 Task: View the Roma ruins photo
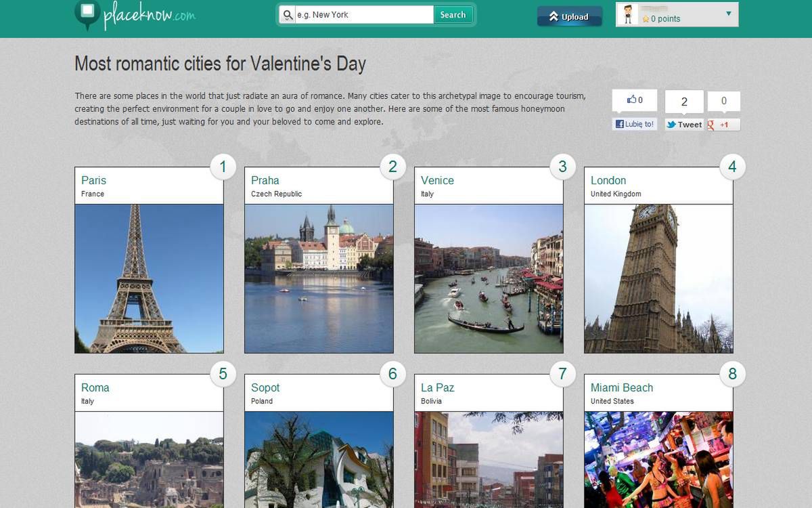pos(149,460)
